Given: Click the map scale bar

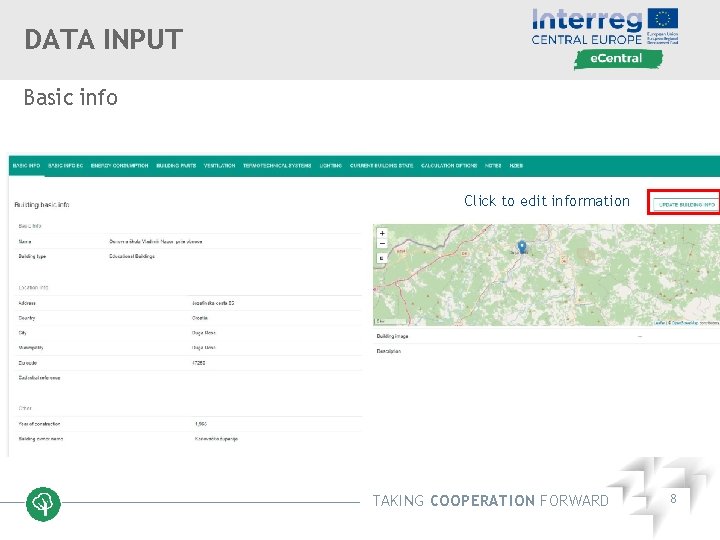Looking at the screenshot, I should [390, 321].
